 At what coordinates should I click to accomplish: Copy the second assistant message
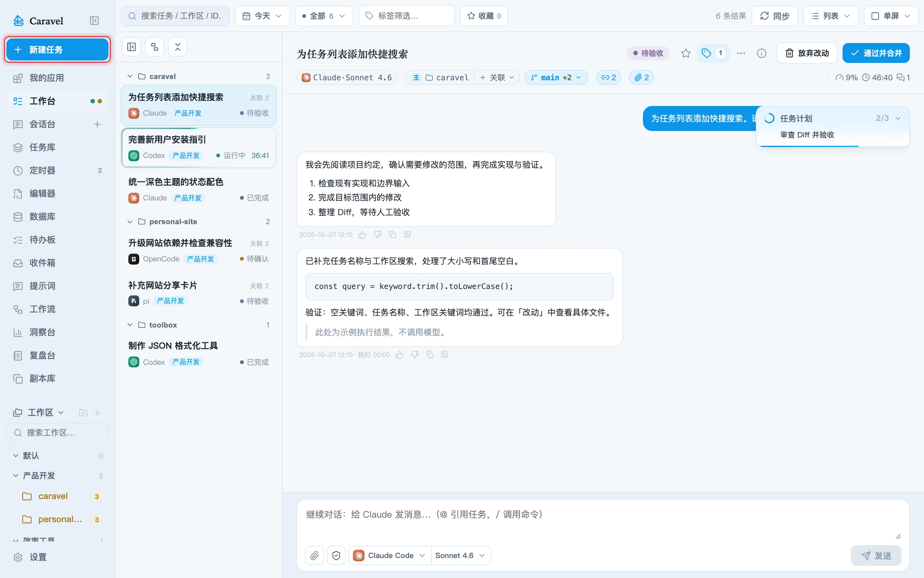click(x=430, y=355)
